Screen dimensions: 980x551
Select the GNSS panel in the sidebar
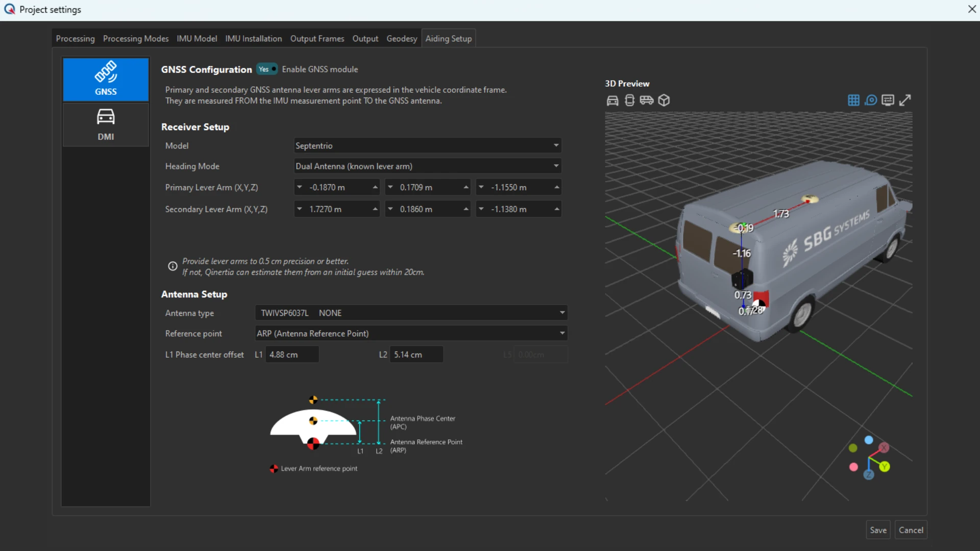(x=105, y=79)
